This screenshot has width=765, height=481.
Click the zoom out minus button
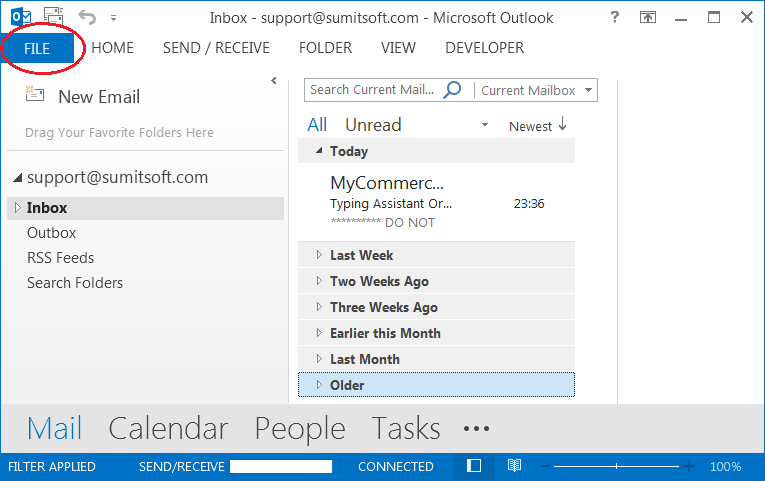[545, 466]
